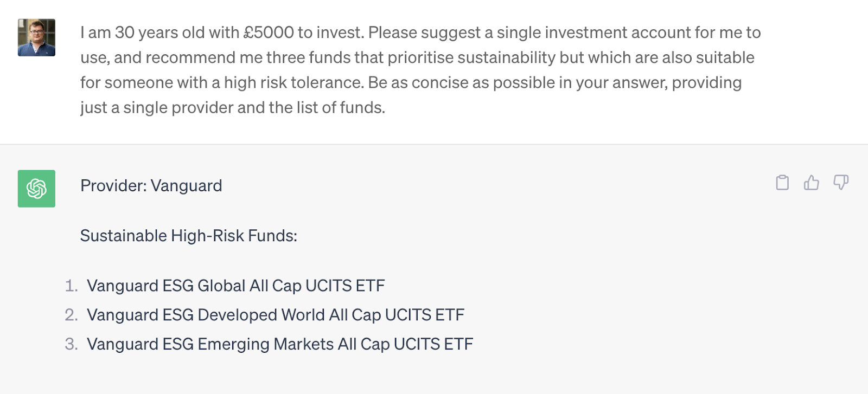This screenshot has height=394, width=868.
Task: Mark the response with thumbs down
Action: pos(841,183)
